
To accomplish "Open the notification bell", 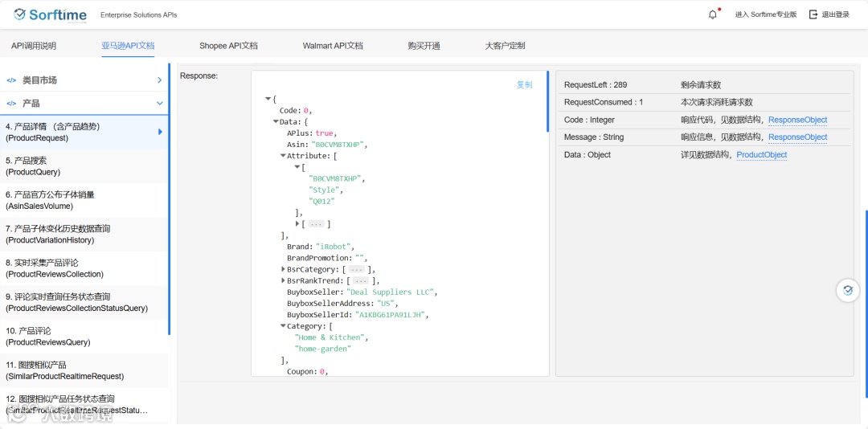I will coord(712,15).
